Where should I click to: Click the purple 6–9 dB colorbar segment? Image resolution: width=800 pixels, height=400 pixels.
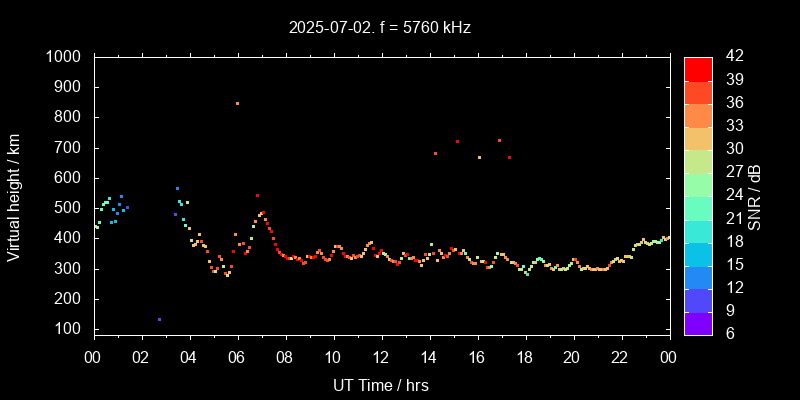pyautogui.click(x=698, y=322)
